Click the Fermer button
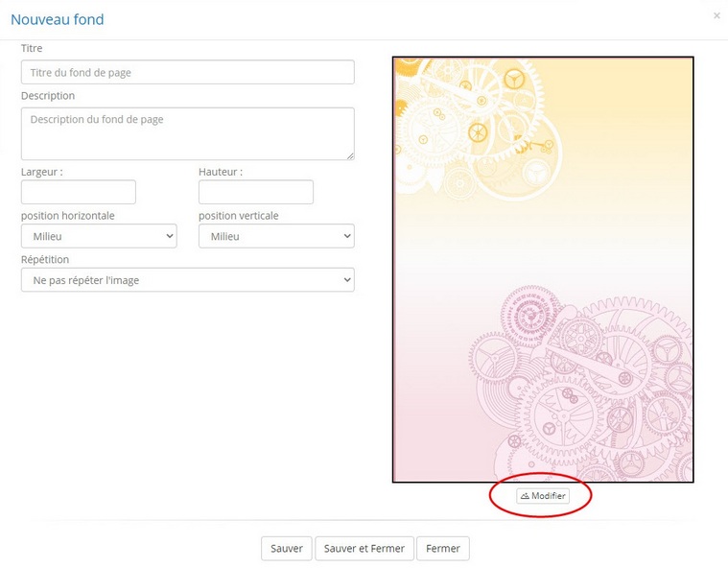Image resolution: width=728 pixels, height=568 pixels. tap(443, 549)
